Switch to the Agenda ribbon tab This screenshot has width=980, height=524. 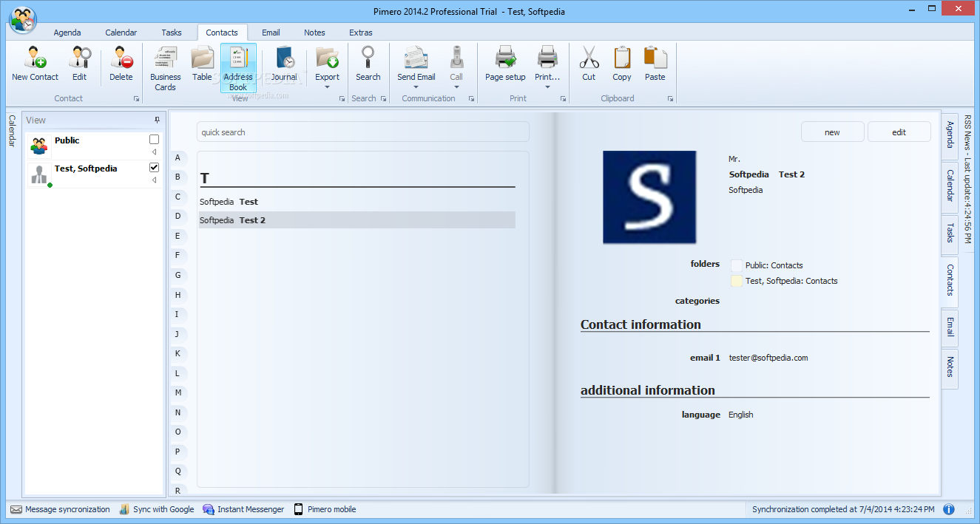tap(67, 33)
